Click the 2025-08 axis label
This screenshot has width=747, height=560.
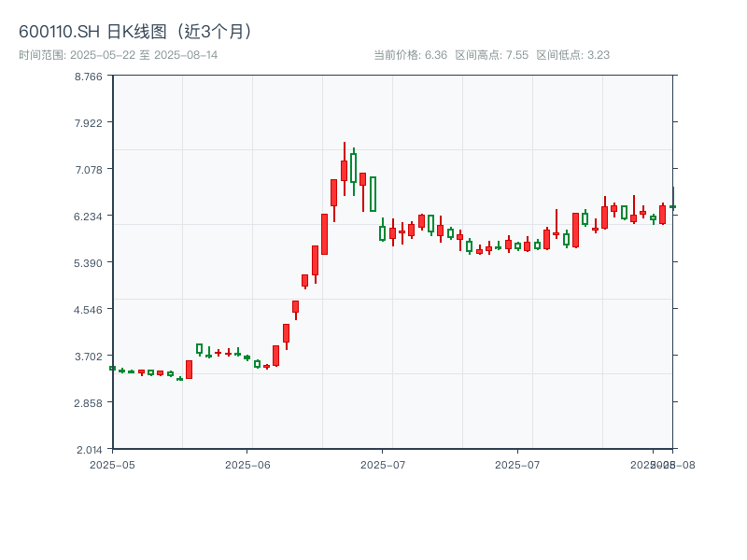(665, 462)
